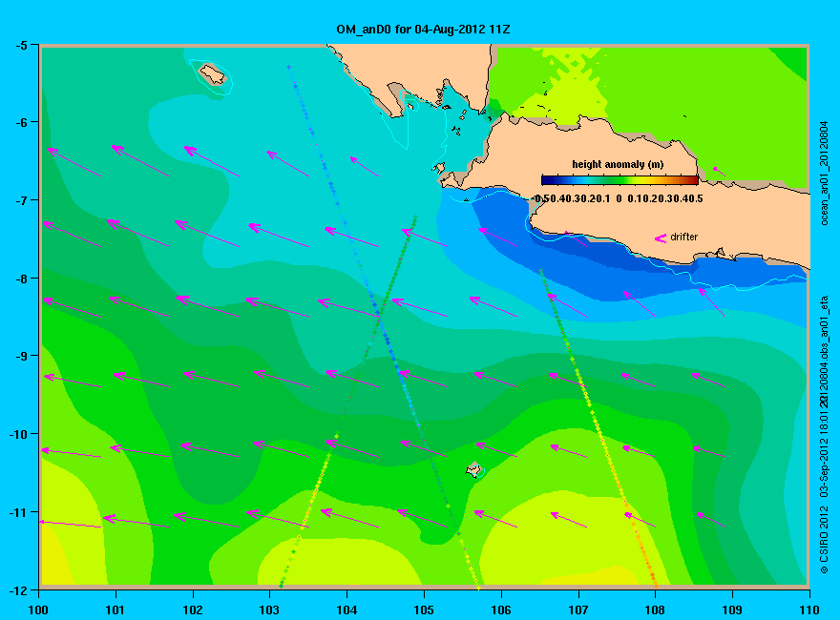Click the y-axis label -10

click(18, 434)
